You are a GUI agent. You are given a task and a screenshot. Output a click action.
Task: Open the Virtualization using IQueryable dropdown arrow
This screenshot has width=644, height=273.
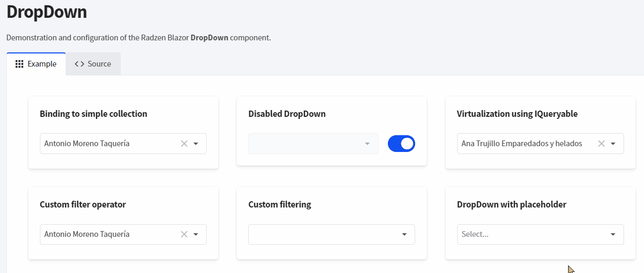[613, 144]
